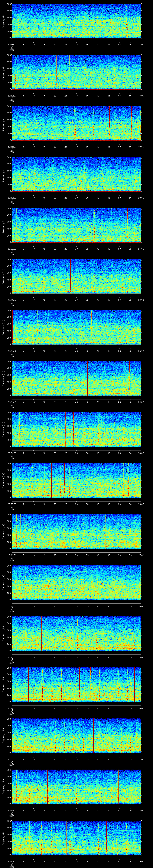Select the 20:32:00 time axis label
Image resolution: width=153 pixels, height=868 pixels.
[x=12, y=861]
